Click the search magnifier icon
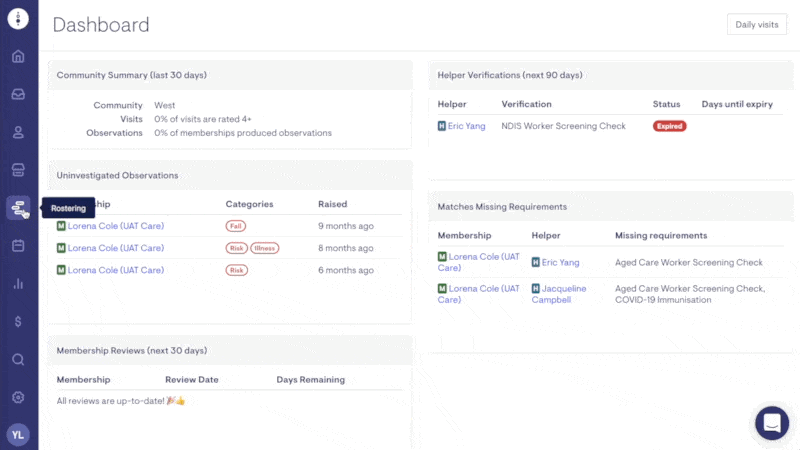Viewport: 800px width, 450px height. coord(18,359)
